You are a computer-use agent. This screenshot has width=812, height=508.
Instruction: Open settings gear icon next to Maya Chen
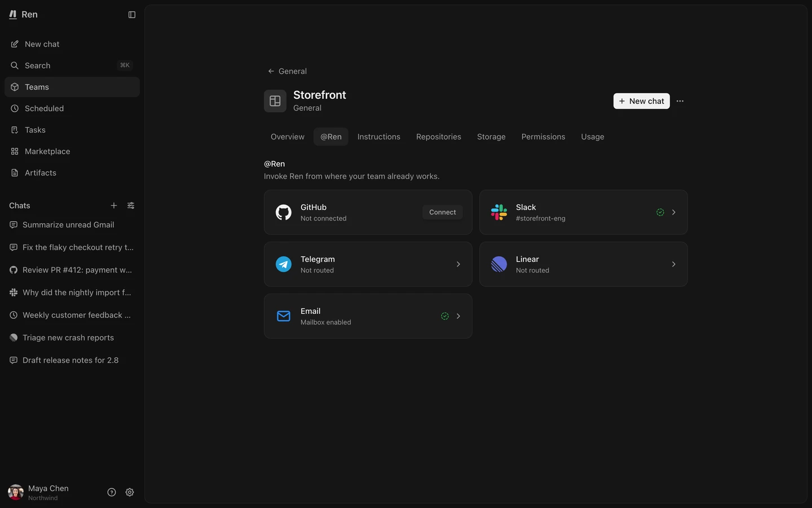[130, 492]
